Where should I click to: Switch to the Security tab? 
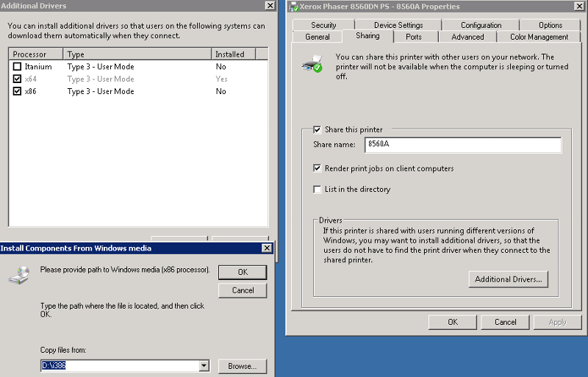[323, 25]
